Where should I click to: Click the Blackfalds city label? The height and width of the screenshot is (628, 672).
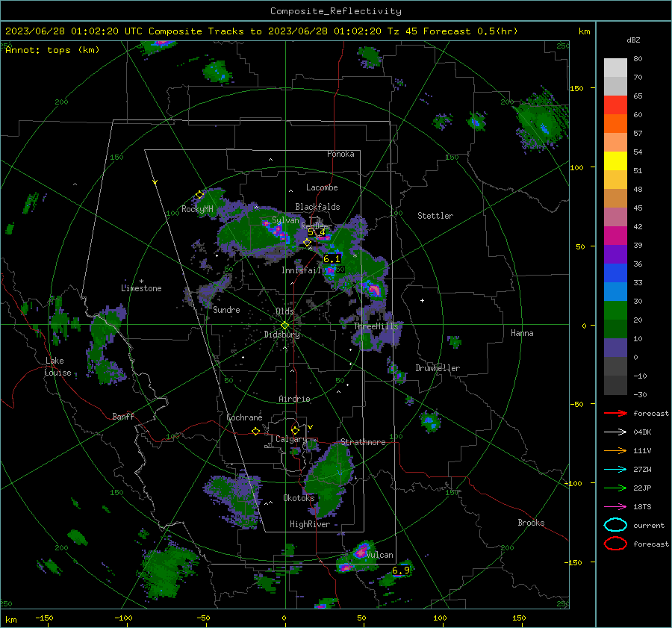click(317, 207)
